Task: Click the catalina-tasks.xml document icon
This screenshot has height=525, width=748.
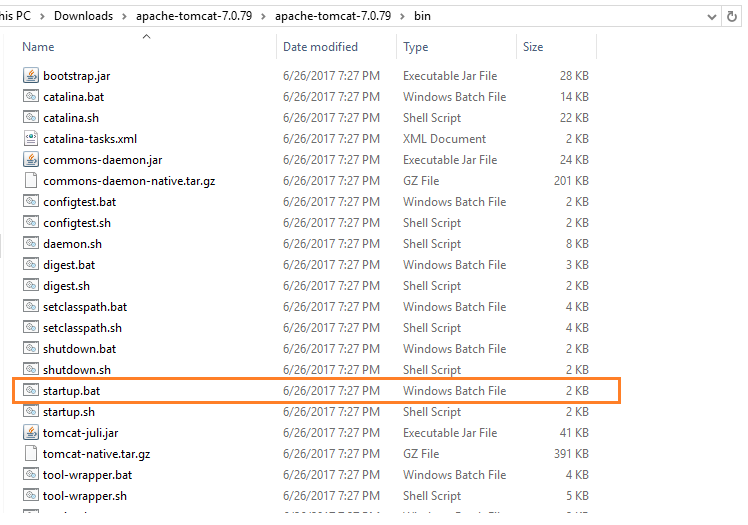Action: (x=31, y=138)
